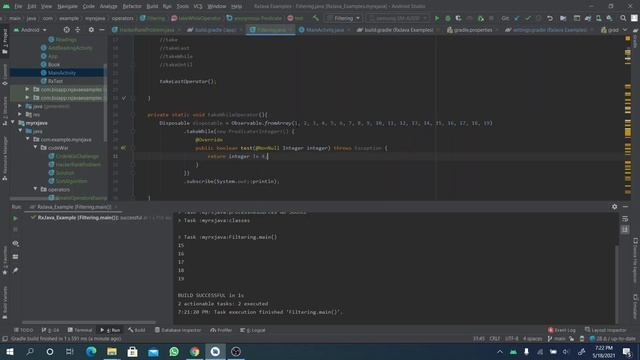Click the Windows Start button

pyautogui.click(x=10, y=351)
